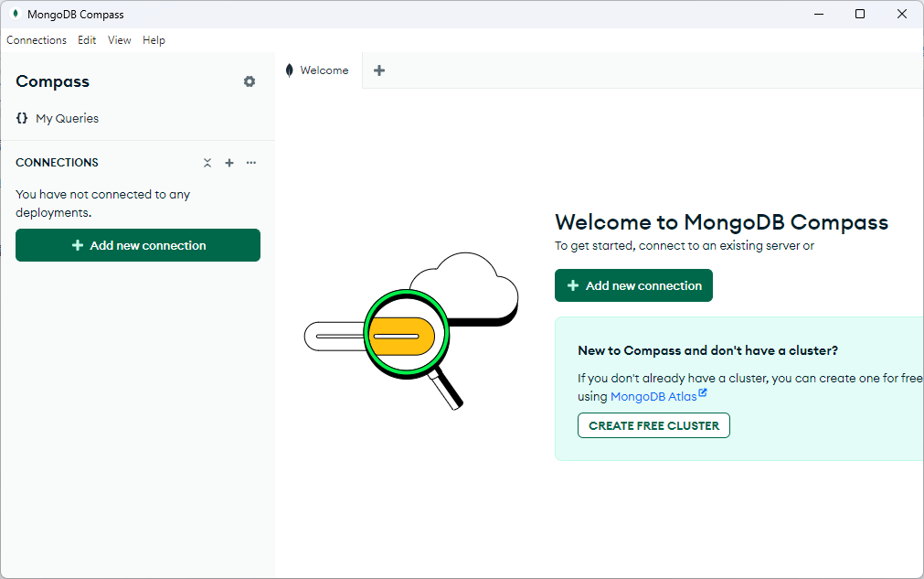Open the MongoDB Atlas link
Viewport: 924px width, 579px height.
click(x=653, y=395)
